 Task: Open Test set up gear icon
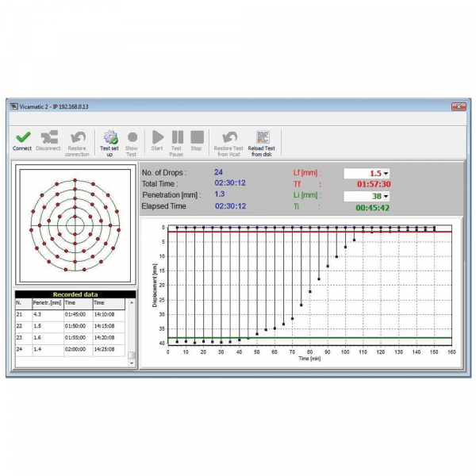tap(110, 137)
